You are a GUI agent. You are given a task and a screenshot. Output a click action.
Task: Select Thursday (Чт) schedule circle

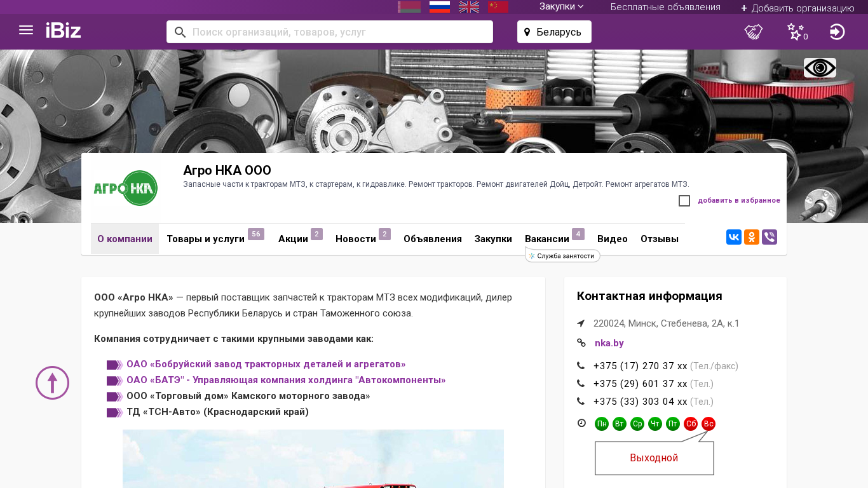655,424
